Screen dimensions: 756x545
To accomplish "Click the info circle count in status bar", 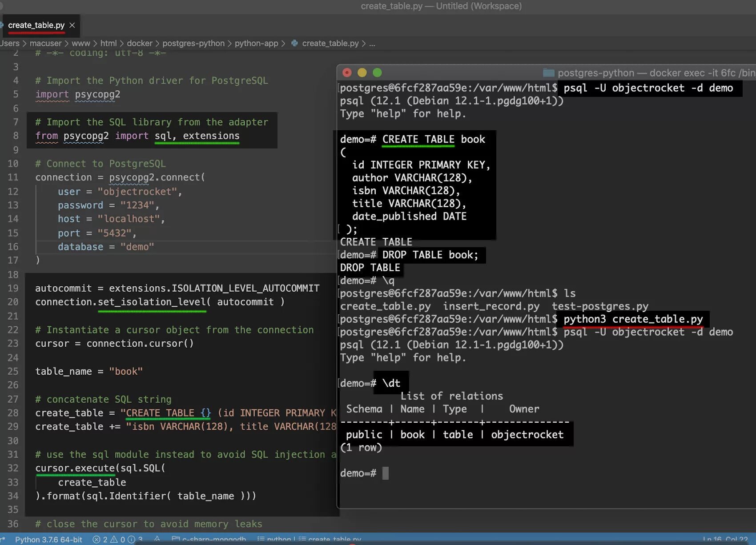I will 135,539.
